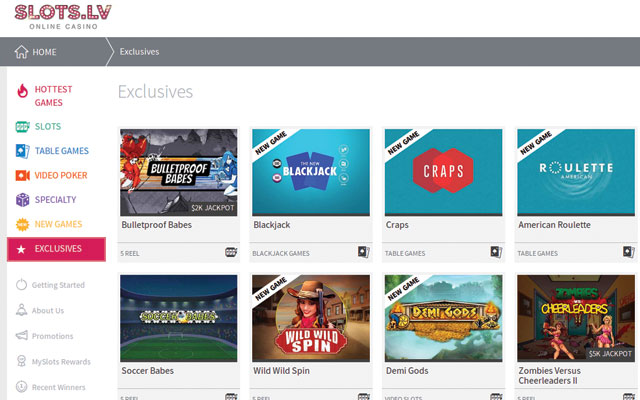Click Zombies Versus Cheerleaders II title
Screen dimensions: 640x400
click(549, 376)
